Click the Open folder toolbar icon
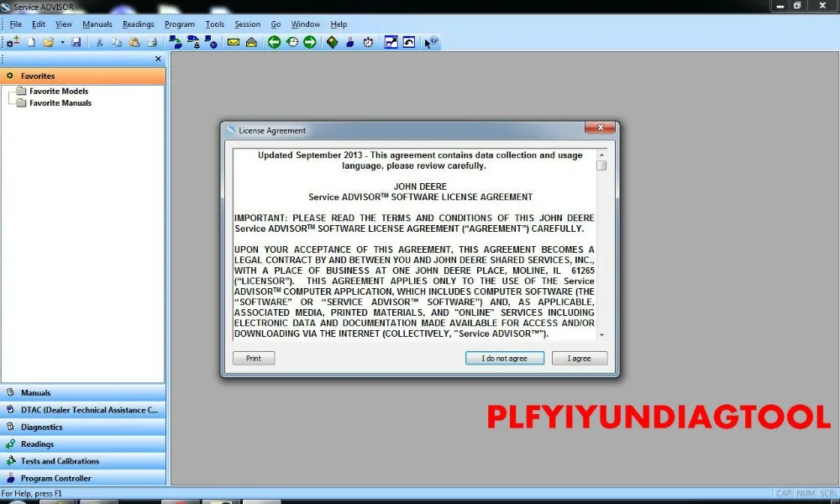Viewport: 840px width, 504px height. (x=49, y=42)
